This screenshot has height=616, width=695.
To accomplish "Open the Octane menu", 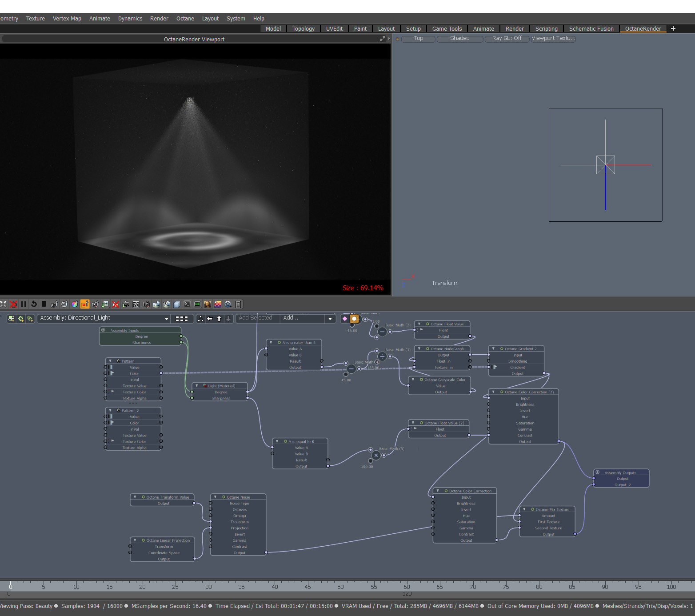I will tap(185, 19).
